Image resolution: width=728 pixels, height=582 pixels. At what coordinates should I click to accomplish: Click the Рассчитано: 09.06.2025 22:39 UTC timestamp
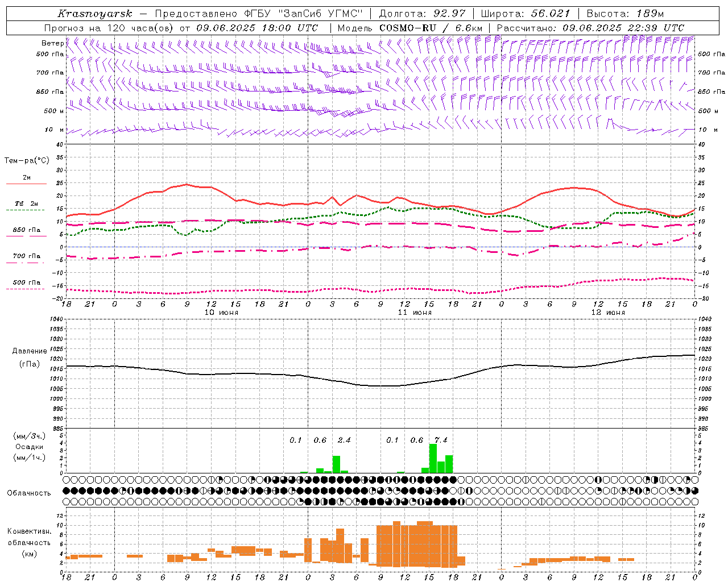(x=590, y=28)
